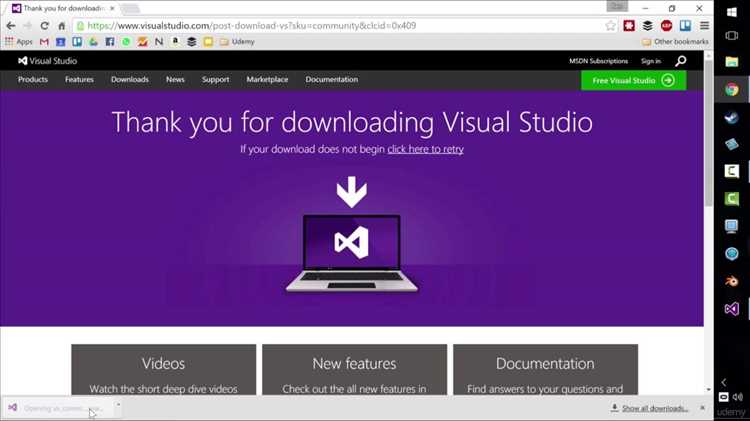Open the Chrome hamburger menu
Viewport: 750px width, 421px height.
coord(704,26)
